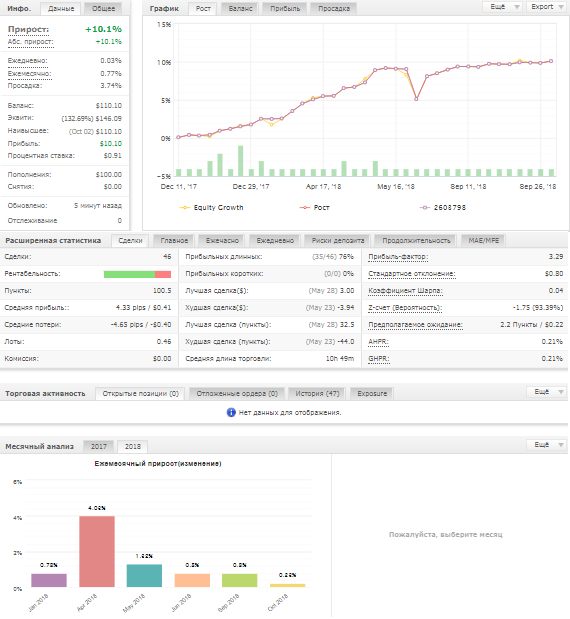
Task: Toggle the Рост legend series
Action: click(x=315, y=208)
